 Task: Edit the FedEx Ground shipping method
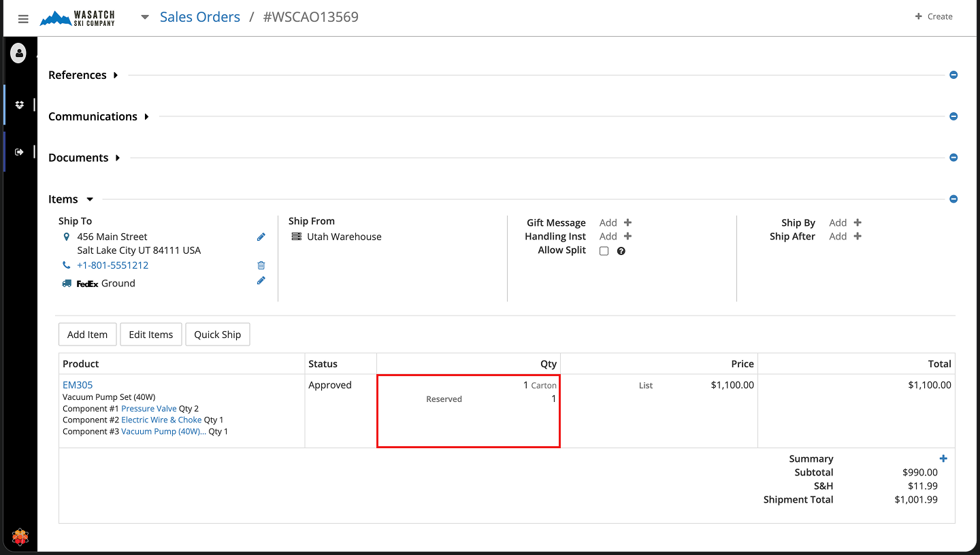261,280
